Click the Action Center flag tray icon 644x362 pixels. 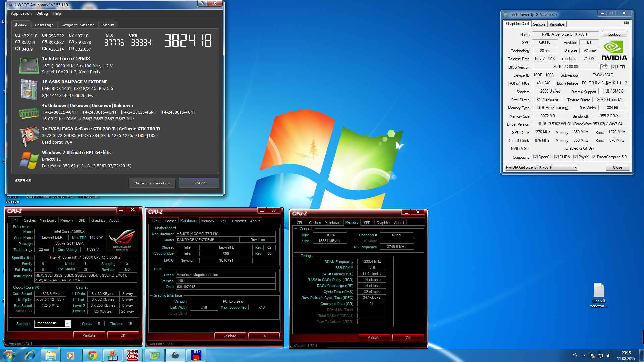(x=592, y=356)
